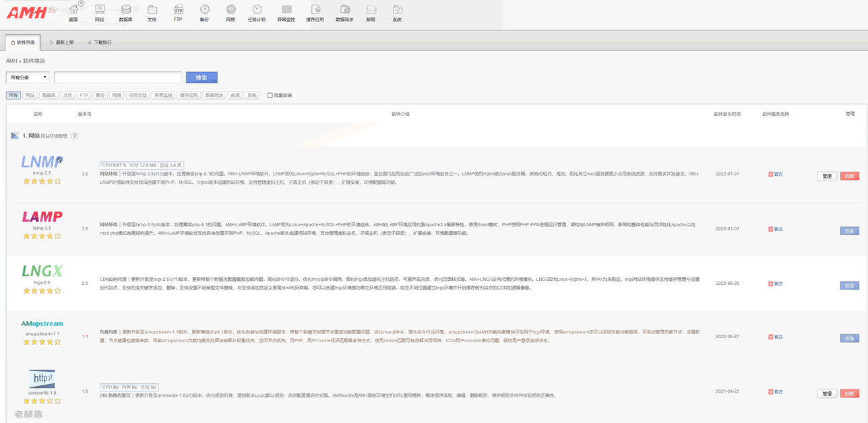Select the 备份 filter tag
Screen dimensions: 868x423
pyautogui.click(x=100, y=96)
